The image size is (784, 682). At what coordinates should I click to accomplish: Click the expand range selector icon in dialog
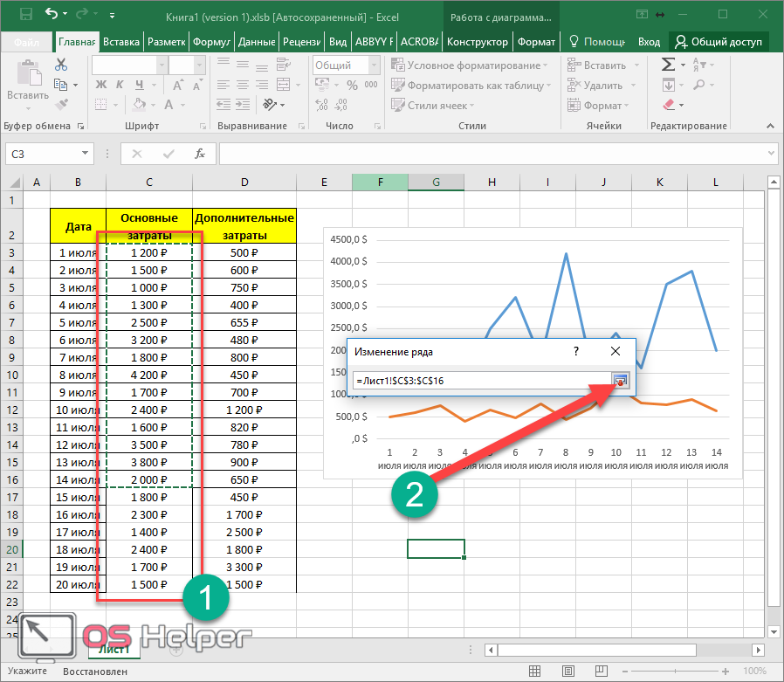[x=620, y=381]
